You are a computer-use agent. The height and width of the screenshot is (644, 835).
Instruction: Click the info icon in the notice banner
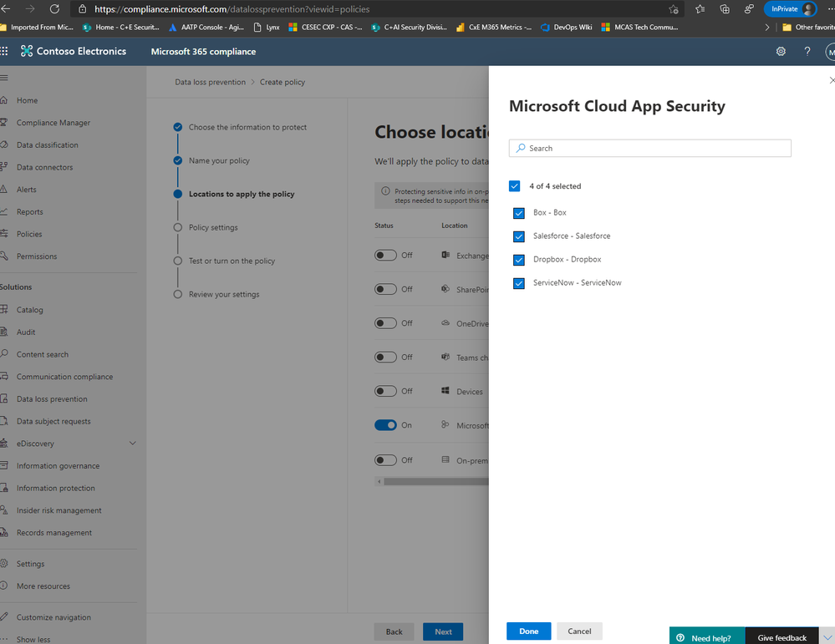(x=385, y=191)
